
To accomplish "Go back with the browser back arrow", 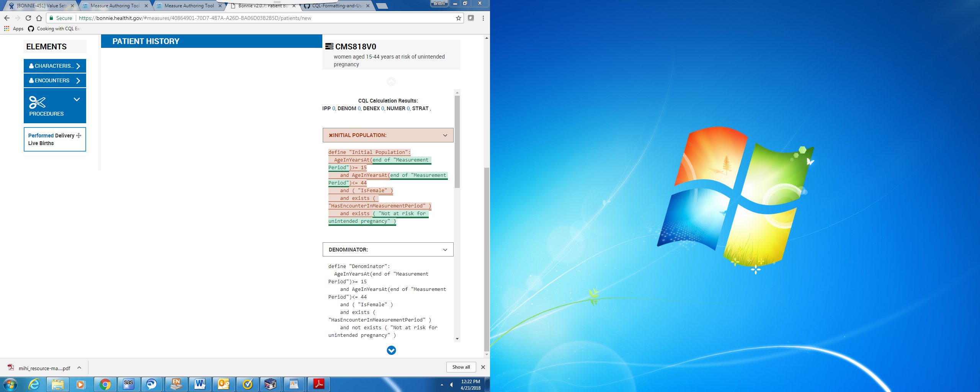I will [x=7, y=18].
